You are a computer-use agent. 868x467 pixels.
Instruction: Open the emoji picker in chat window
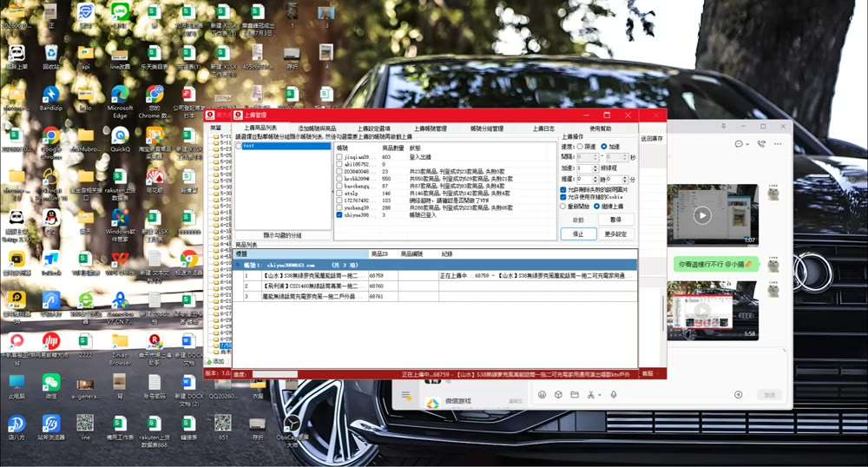[x=542, y=394]
